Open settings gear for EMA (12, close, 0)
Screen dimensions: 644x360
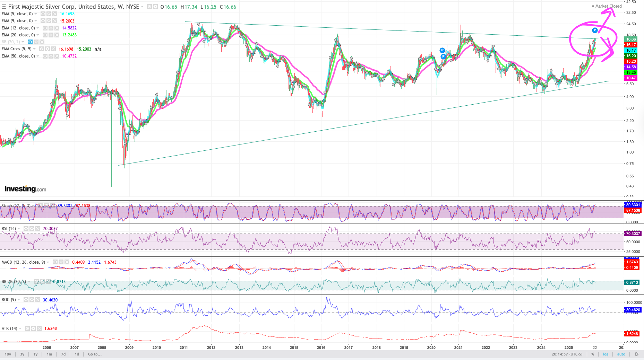coord(51,28)
